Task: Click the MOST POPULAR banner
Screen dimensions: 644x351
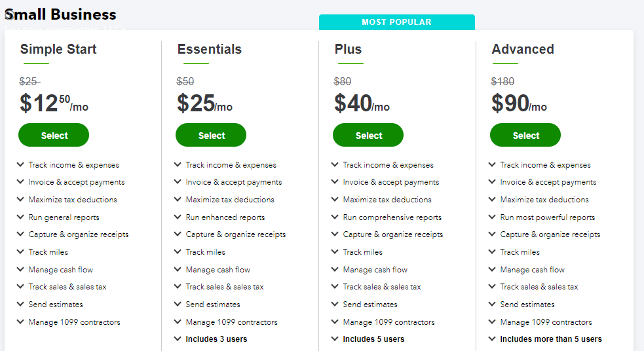Action: 397,22
